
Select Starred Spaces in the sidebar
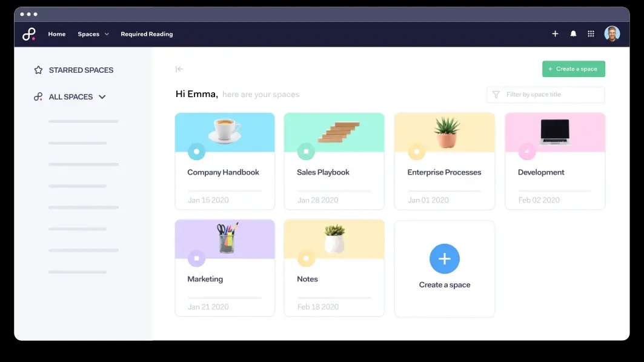(x=81, y=70)
